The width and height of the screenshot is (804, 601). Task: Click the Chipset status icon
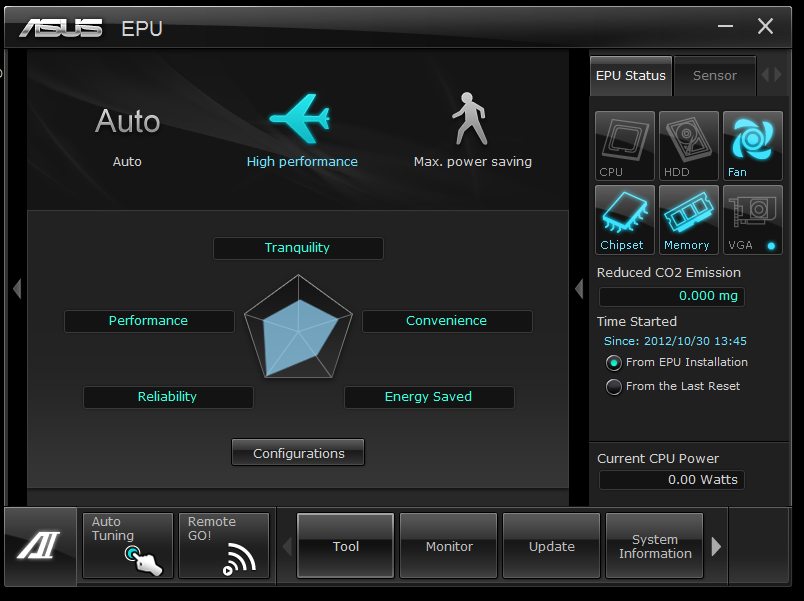click(625, 219)
